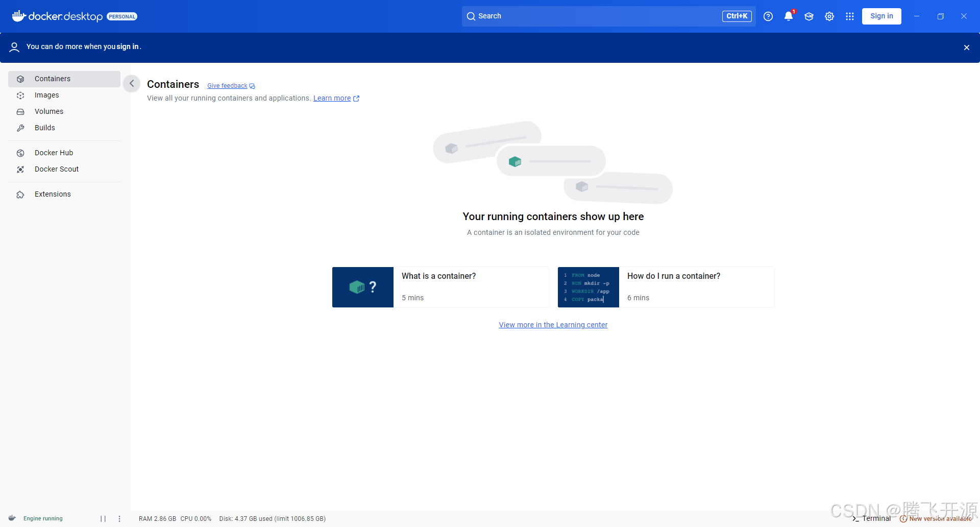The width and height of the screenshot is (980, 527).
Task: Click View more in the Learning center
Action: tap(553, 325)
